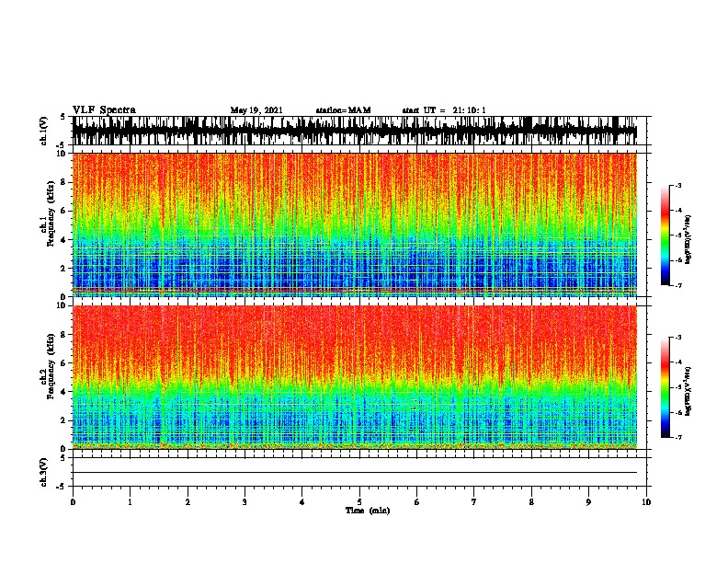Click time-axis tick label "3"
Screen dimensions: 728x563
coord(245,502)
